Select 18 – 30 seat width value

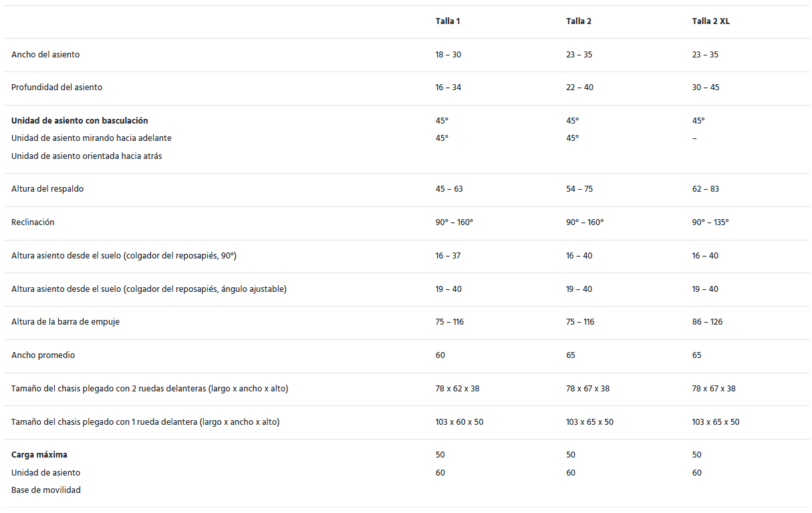click(x=448, y=55)
